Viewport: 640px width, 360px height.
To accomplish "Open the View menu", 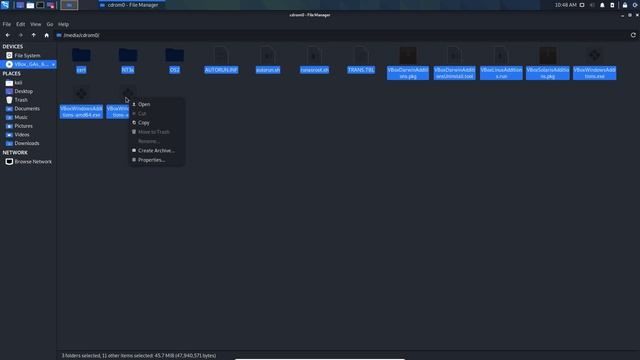I will pyautogui.click(x=36, y=24).
